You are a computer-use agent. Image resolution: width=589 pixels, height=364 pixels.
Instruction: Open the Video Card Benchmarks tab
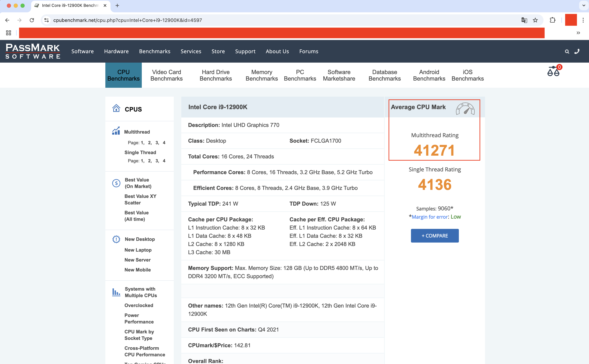166,75
